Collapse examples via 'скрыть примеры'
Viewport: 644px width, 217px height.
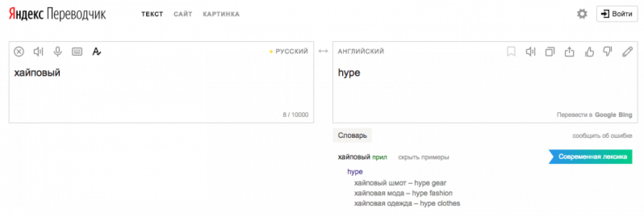point(423,157)
